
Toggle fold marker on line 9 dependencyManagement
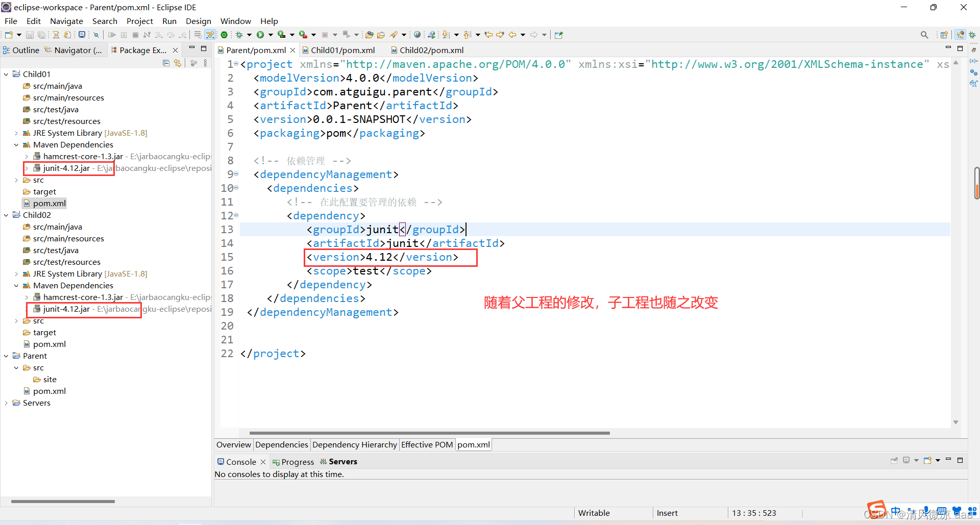pyautogui.click(x=236, y=174)
